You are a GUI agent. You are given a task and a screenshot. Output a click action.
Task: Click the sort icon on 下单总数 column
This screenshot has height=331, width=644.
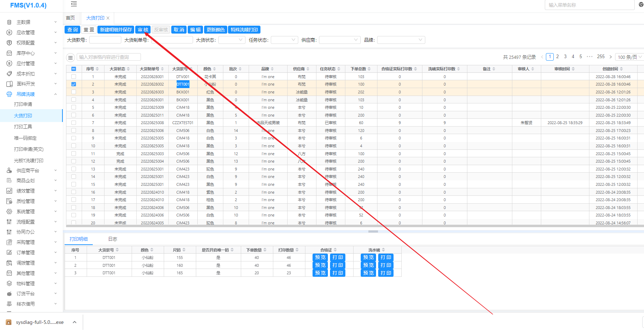tap(369, 69)
